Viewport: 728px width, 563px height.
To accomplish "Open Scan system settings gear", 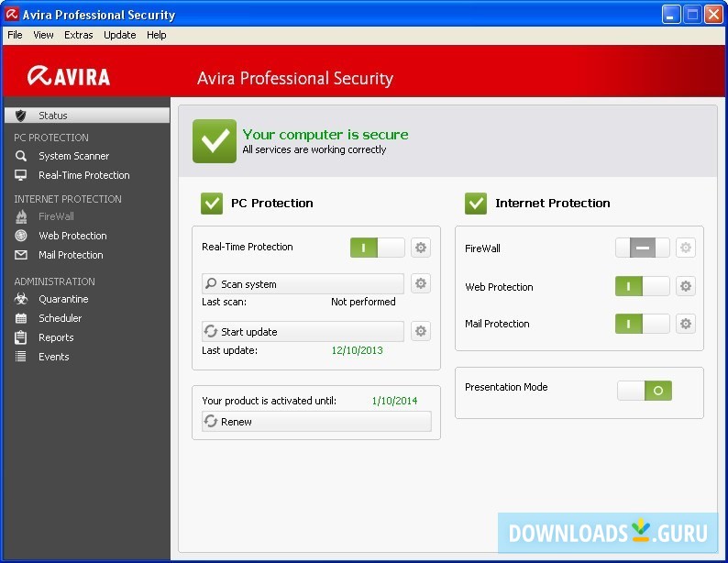I will pyautogui.click(x=421, y=283).
